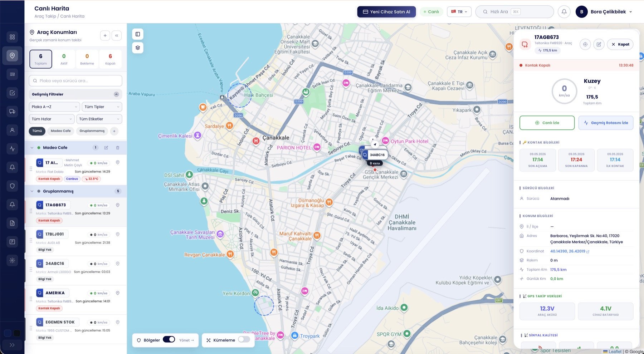Viewport: 644px width, 354px height.
Task: Collapse the Araç Konumları panel
Action: pyautogui.click(x=117, y=35)
